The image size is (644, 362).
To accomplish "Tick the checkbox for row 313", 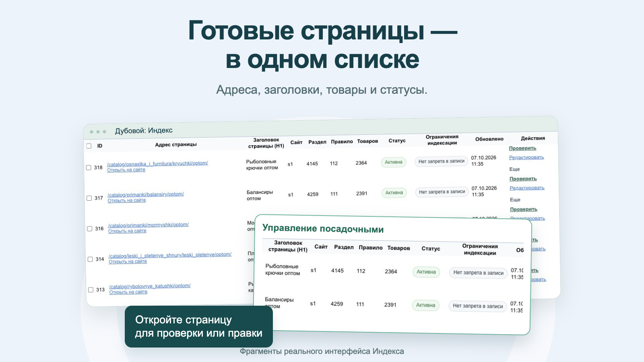I will coord(91,290).
